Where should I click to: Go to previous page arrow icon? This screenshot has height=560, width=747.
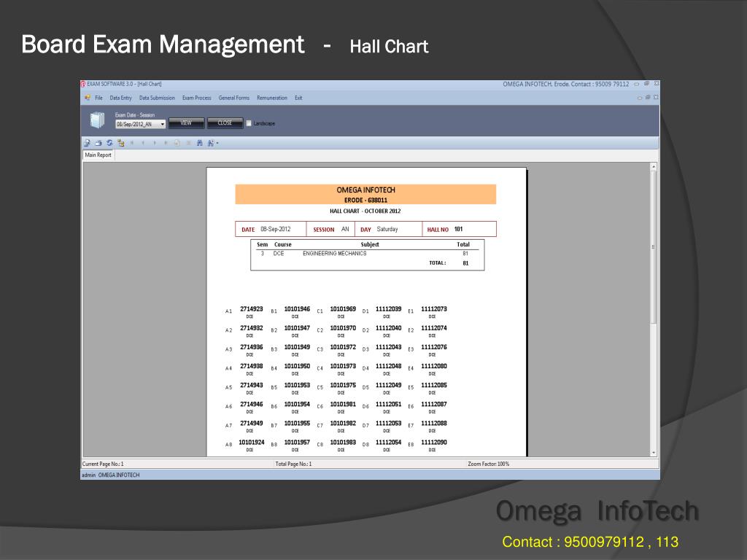pyautogui.click(x=143, y=143)
